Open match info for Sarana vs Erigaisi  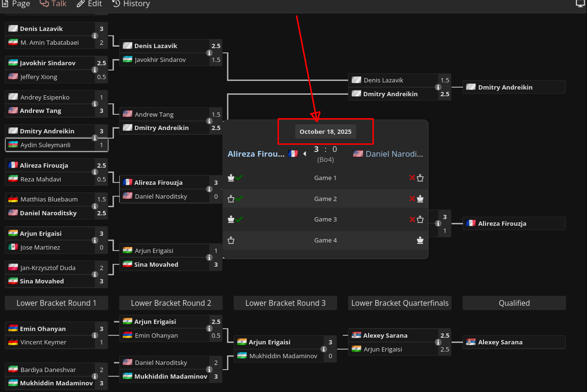click(x=438, y=342)
